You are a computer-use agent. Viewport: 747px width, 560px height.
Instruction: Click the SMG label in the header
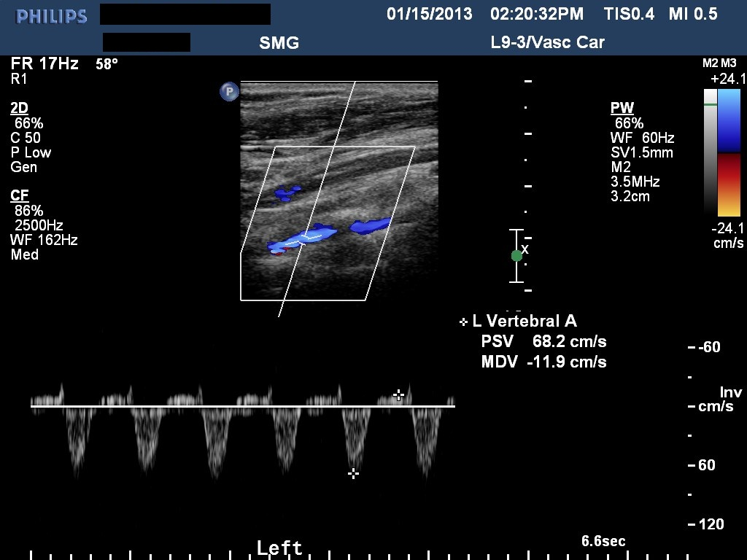coord(279,43)
